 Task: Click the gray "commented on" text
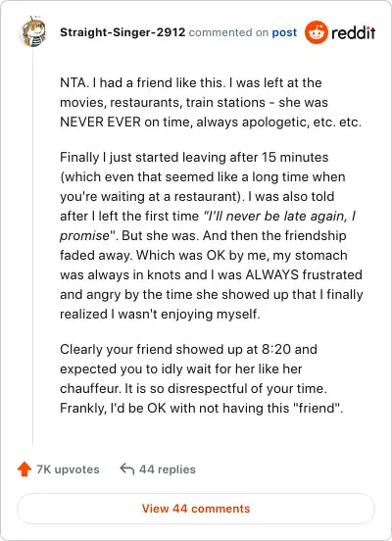[x=228, y=32]
